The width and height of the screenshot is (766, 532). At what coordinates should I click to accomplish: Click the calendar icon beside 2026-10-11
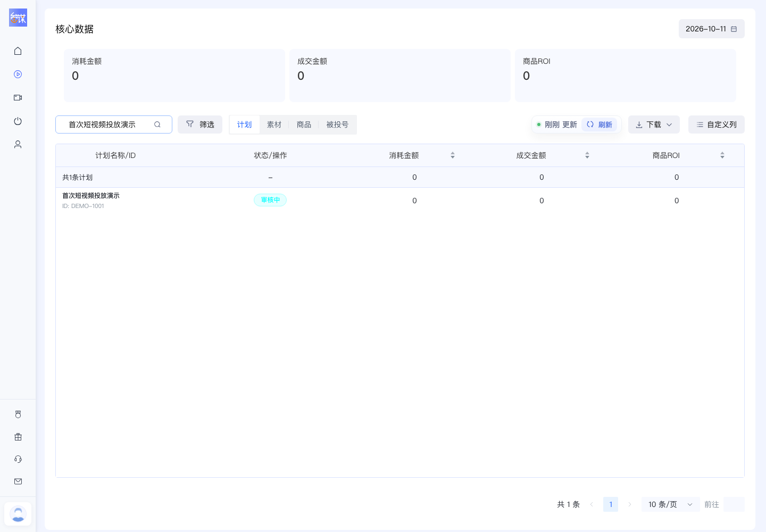click(734, 29)
